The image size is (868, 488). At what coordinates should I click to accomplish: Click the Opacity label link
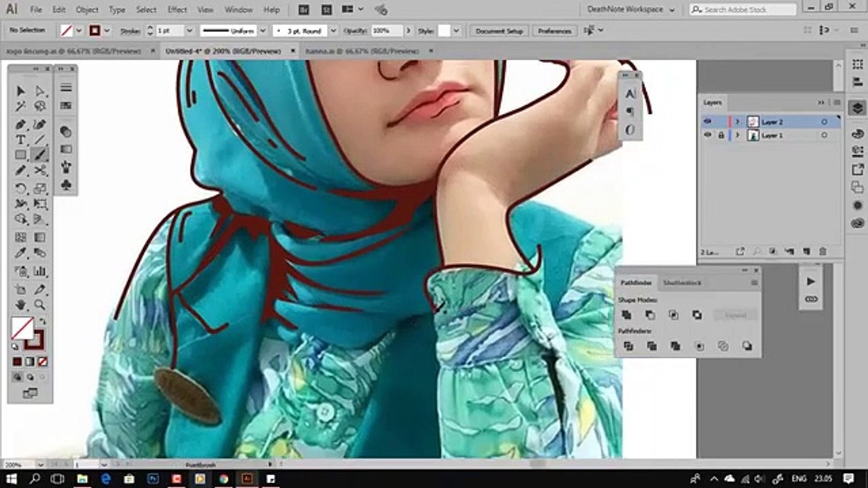(x=355, y=31)
